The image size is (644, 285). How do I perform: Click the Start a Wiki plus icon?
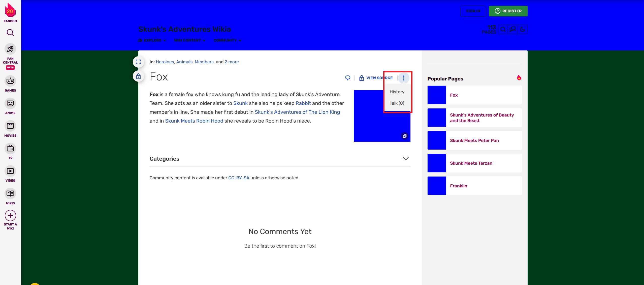(x=10, y=216)
